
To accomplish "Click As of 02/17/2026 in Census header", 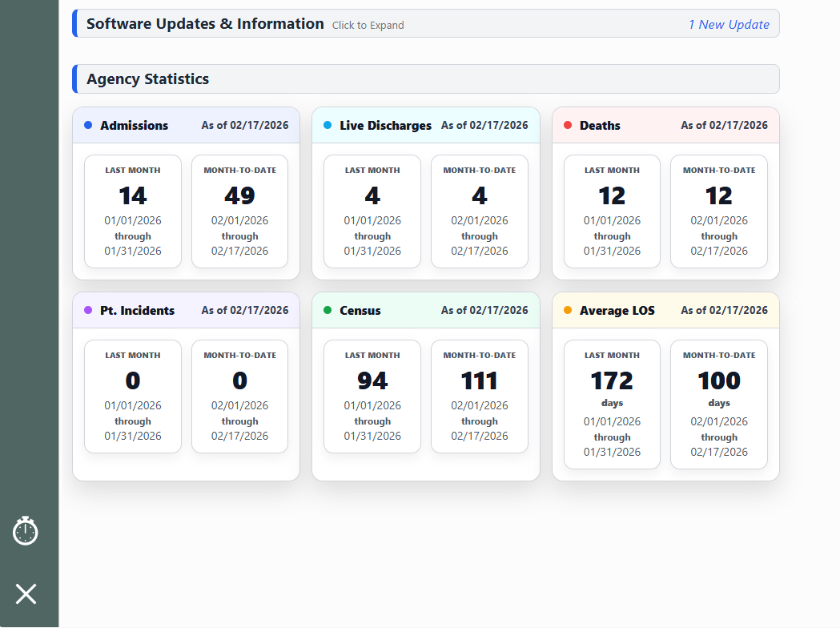I will coord(484,310).
